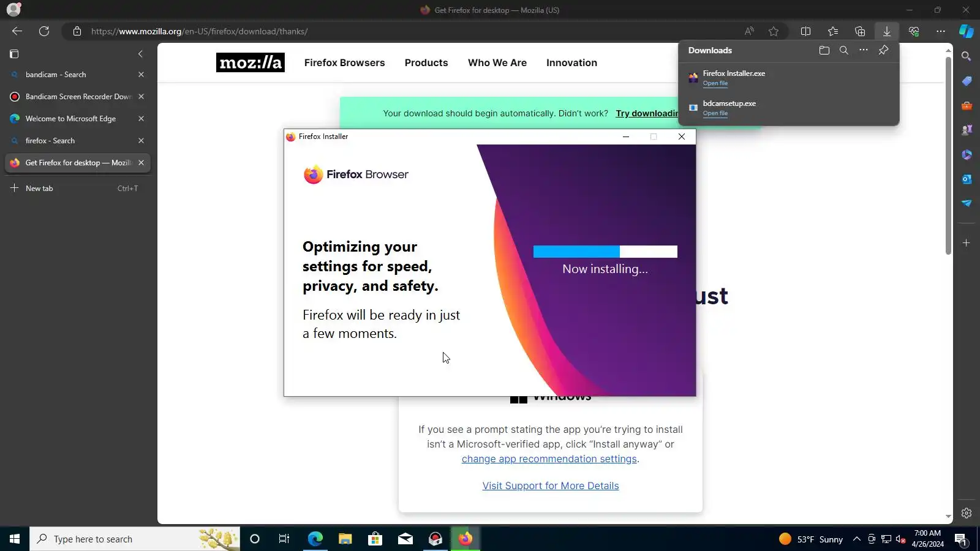980x551 pixels.
Task: Collapse the vertical tabs pane
Action: (x=140, y=54)
